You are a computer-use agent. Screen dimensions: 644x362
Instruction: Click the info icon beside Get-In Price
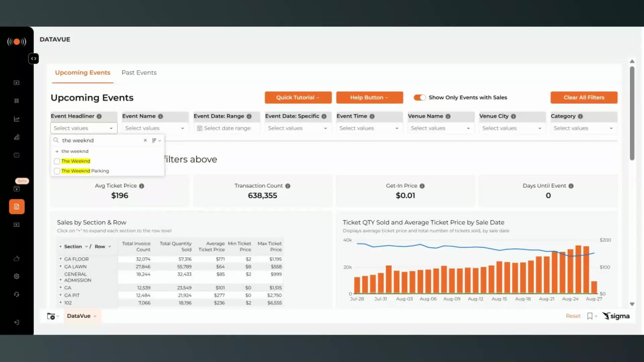(422, 186)
